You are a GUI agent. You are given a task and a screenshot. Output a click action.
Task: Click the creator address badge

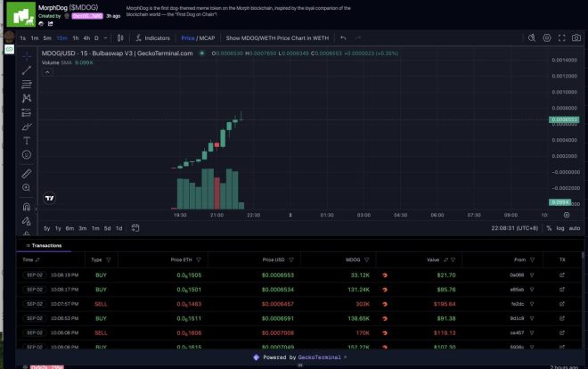[87, 16]
